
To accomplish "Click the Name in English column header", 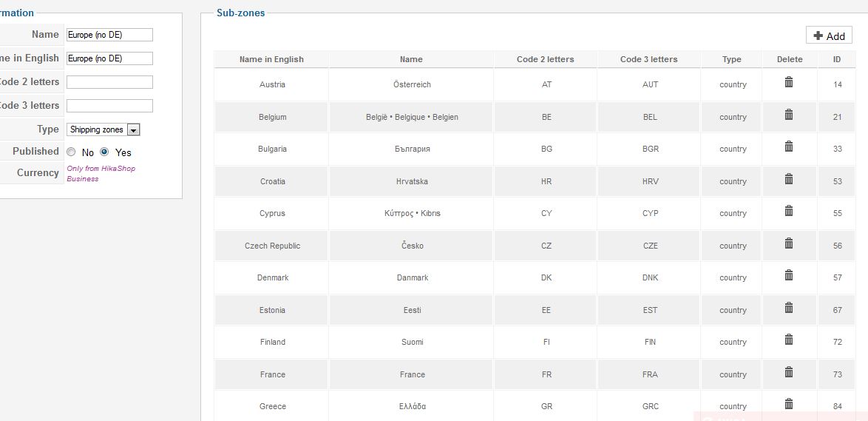I will pyautogui.click(x=271, y=59).
